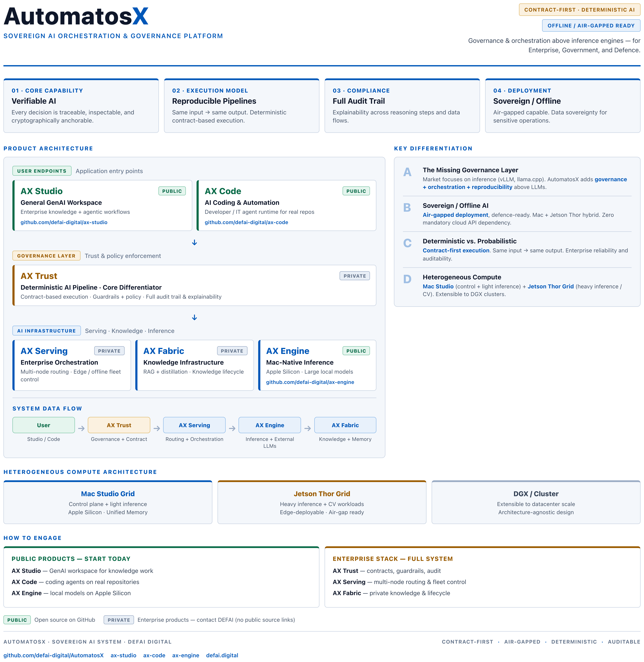Click the Contract-First Deterministic AI badge
Screen dimensions: 644x662
(579, 10)
